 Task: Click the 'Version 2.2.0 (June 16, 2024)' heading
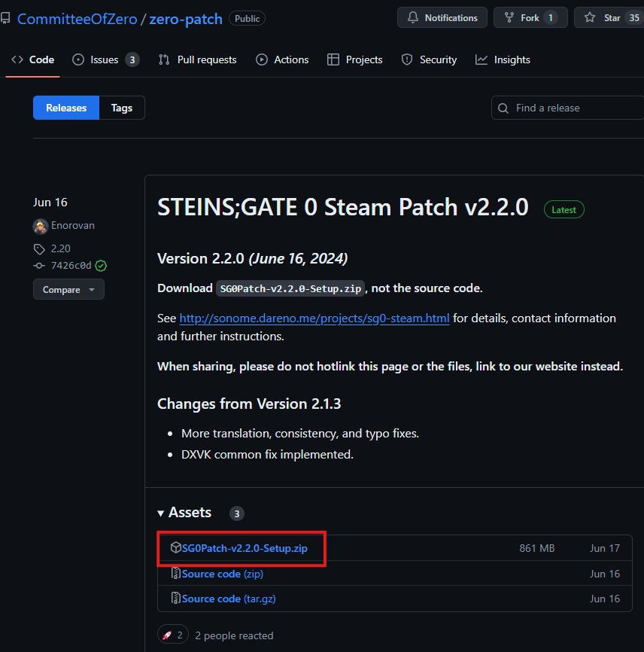tap(253, 259)
